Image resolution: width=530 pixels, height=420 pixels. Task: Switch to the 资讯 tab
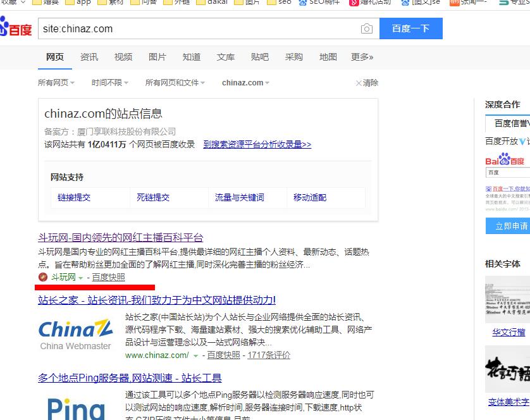[x=89, y=57]
